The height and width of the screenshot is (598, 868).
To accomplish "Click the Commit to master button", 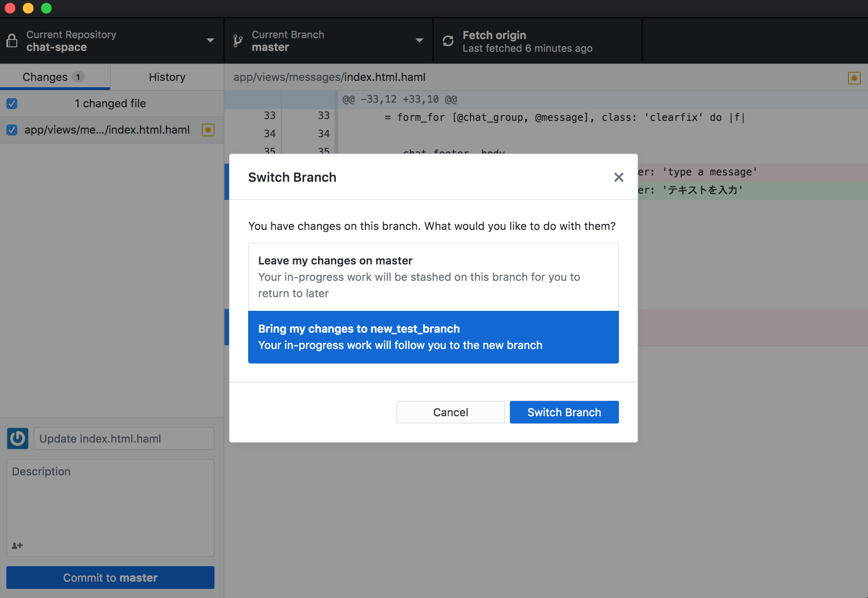I will 110,578.
